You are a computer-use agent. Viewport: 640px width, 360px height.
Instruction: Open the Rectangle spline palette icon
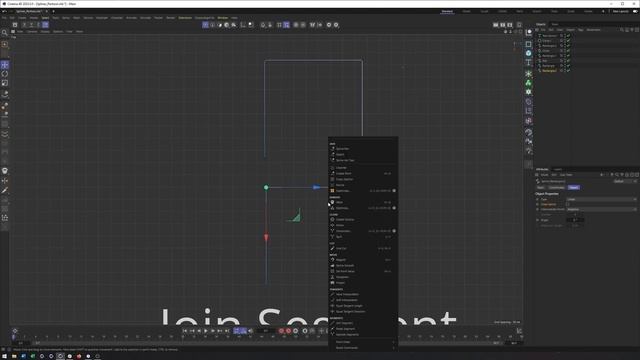pos(529,44)
